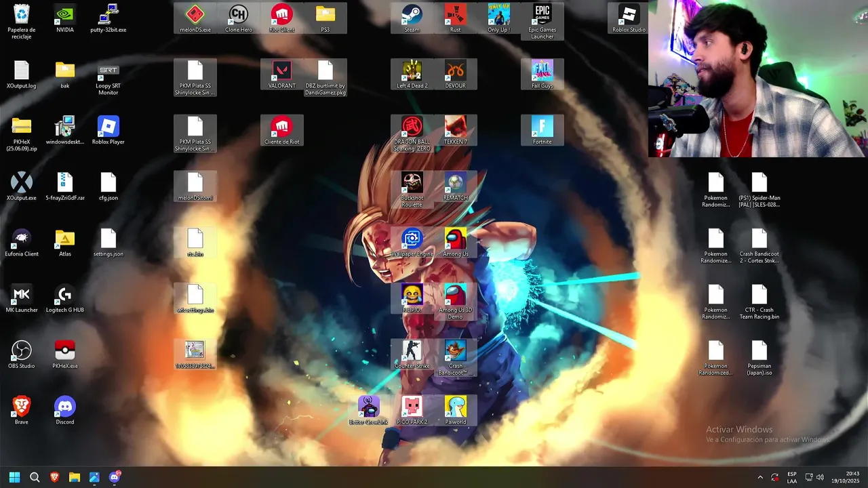Select the melonDS.toml file
868x488 pixels.
195,186
